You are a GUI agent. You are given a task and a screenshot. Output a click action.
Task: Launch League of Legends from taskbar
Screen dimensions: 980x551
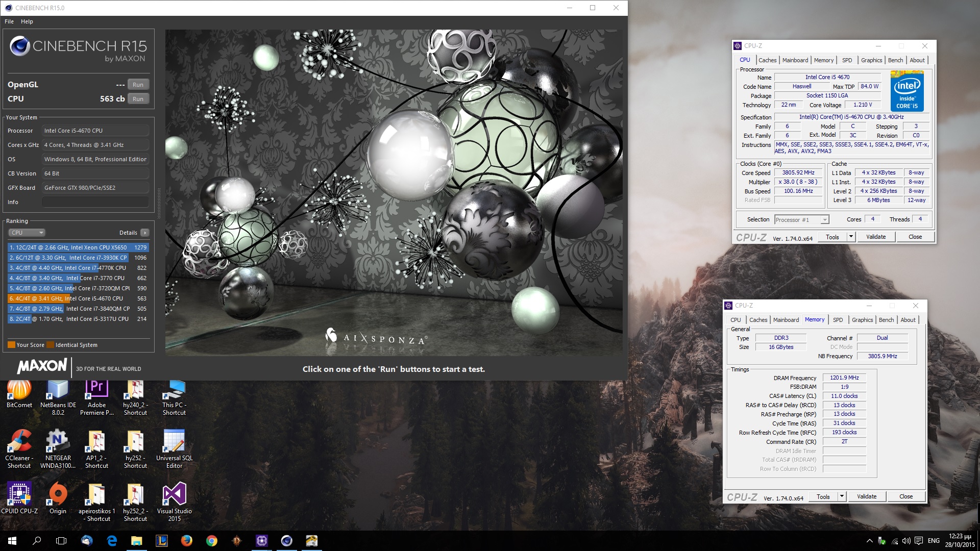[162, 541]
